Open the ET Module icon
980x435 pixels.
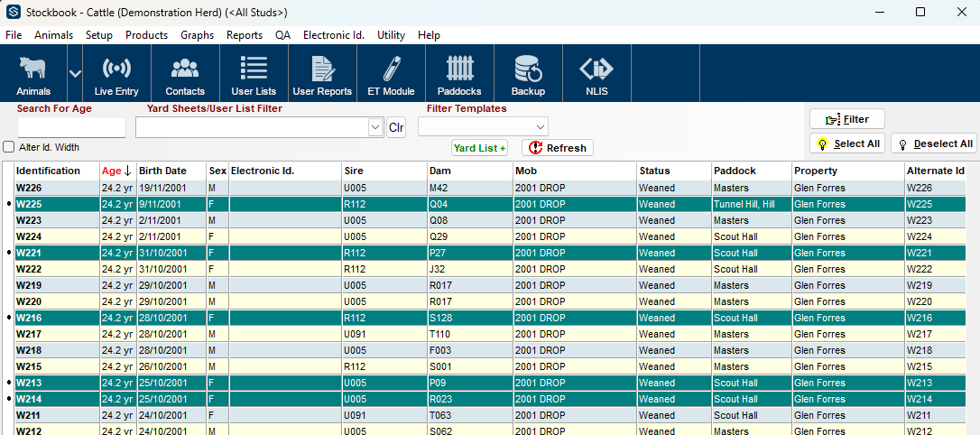[391, 74]
